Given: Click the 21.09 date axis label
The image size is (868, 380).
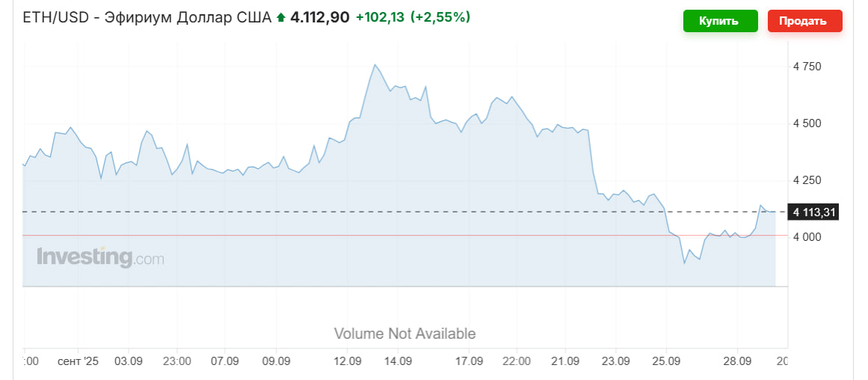Looking at the screenshot, I should [x=565, y=361].
